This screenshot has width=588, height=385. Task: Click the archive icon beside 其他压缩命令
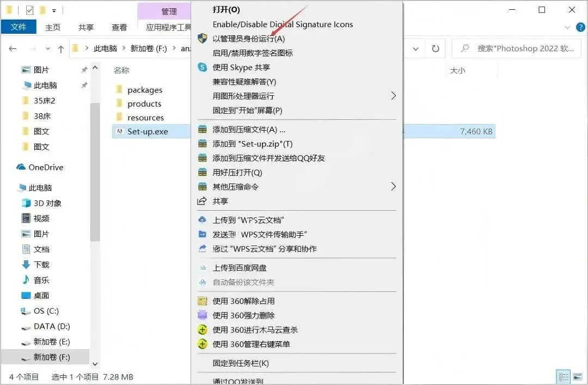coord(203,186)
